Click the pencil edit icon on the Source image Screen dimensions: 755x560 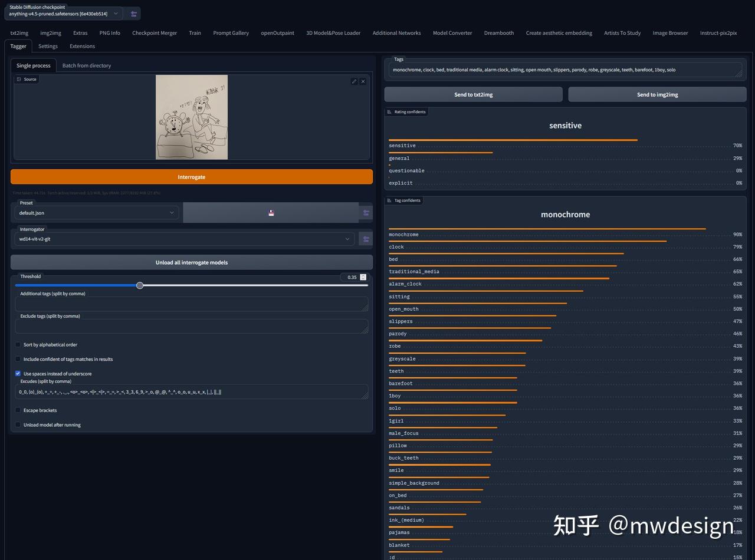click(354, 81)
